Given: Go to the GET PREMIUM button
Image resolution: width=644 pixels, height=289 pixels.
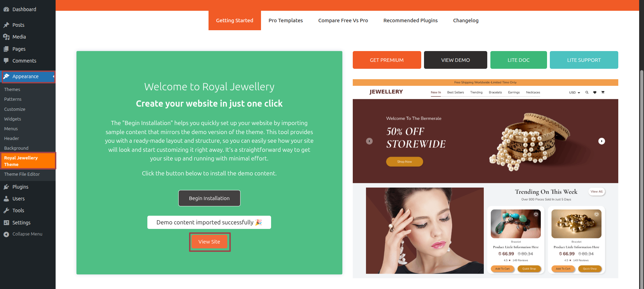Looking at the screenshot, I should pos(387,60).
